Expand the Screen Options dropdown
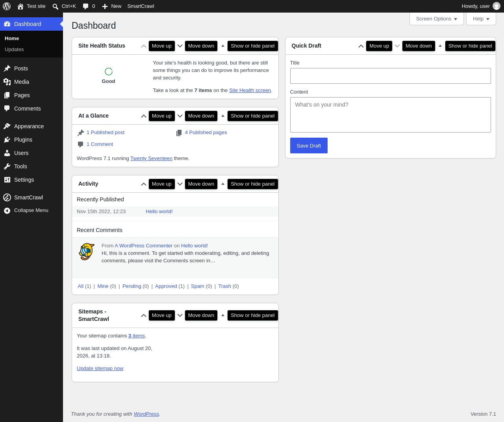This screenshot has height=422, width=504. 437,19
